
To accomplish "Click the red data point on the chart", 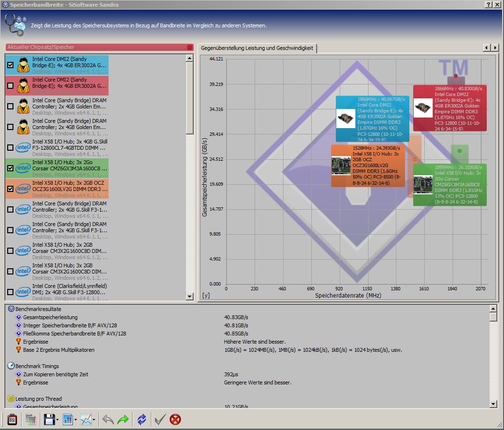I will 455,76.
